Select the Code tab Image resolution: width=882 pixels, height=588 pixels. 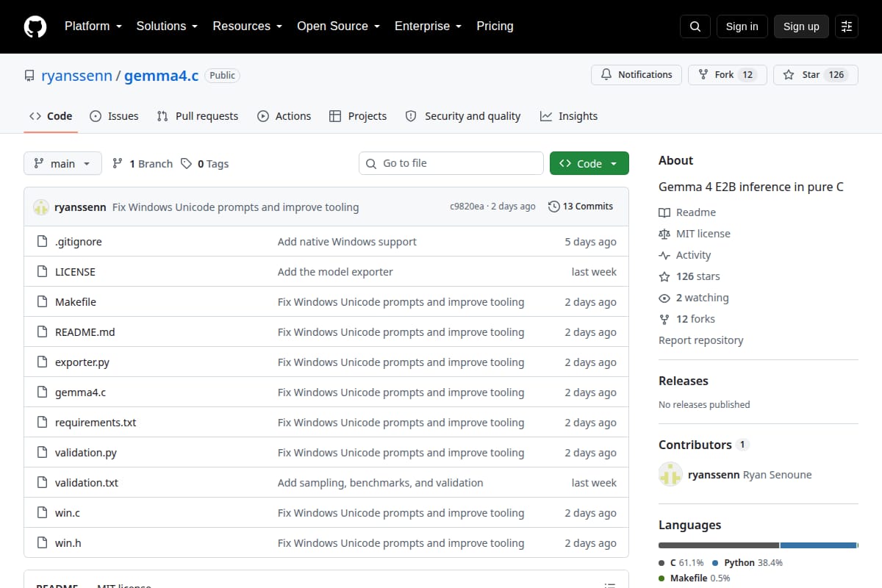click(51, 116)
